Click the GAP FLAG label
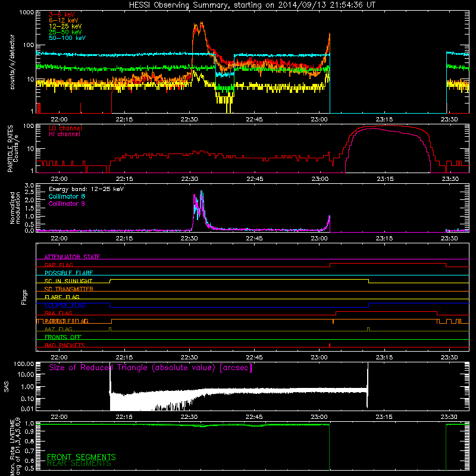Image resolution: width=476 pixels, height=476 pixels. click(x=58, y=265)
